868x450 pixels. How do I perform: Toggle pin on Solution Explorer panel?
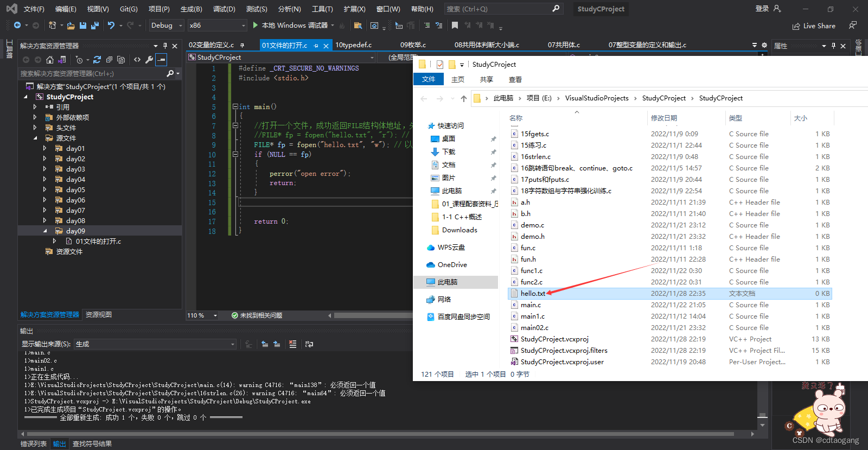coord(165,46)
